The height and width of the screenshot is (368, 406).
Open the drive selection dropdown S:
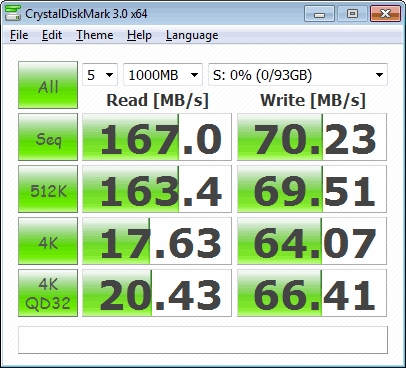pyautogui.click(x=298, y=75)
